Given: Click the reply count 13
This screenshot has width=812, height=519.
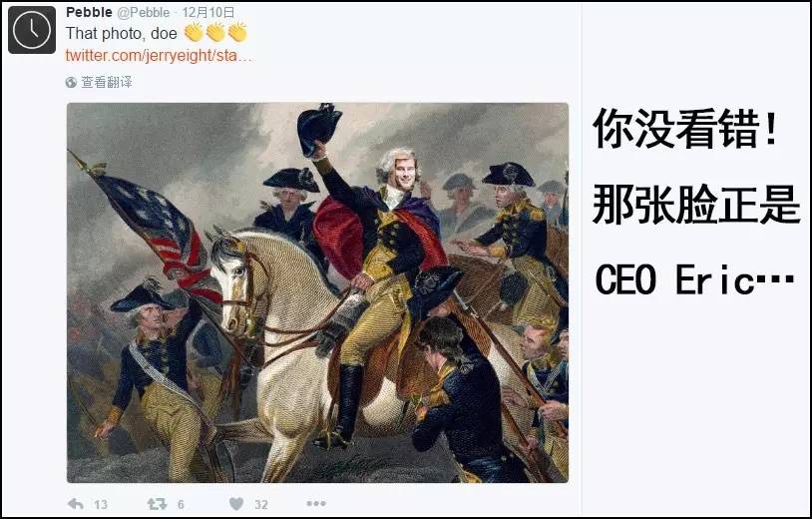Looking at the screenshot, I should (101, 504).
